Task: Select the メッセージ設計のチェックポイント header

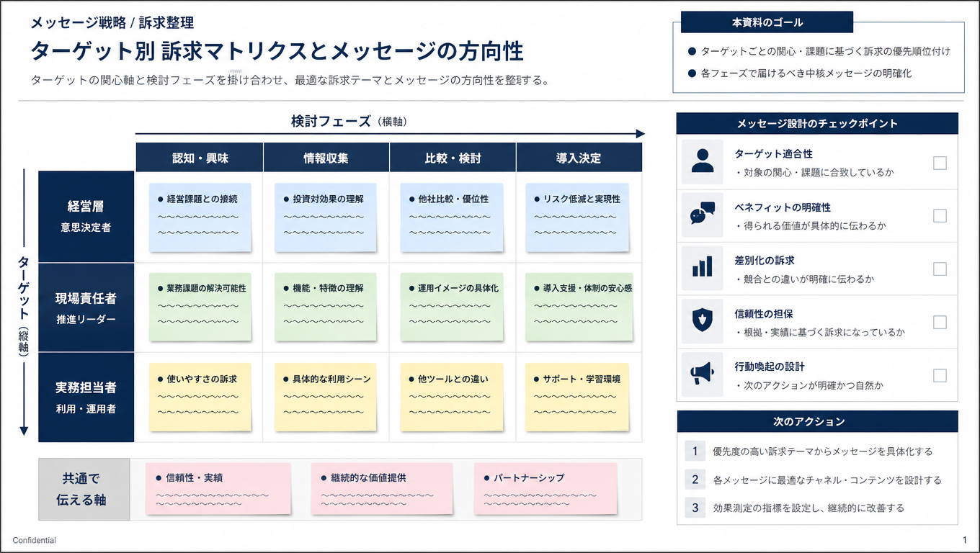Action: [x=817, y=123]
